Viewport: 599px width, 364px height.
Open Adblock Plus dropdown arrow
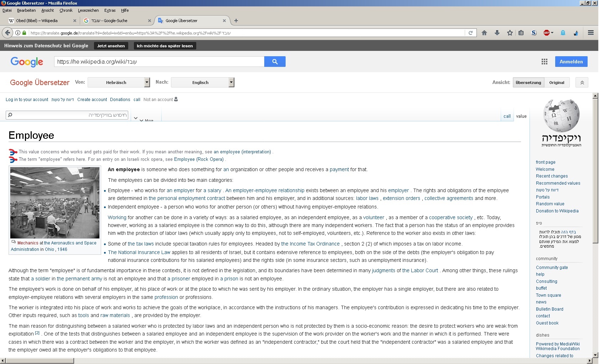click(552, 33)
